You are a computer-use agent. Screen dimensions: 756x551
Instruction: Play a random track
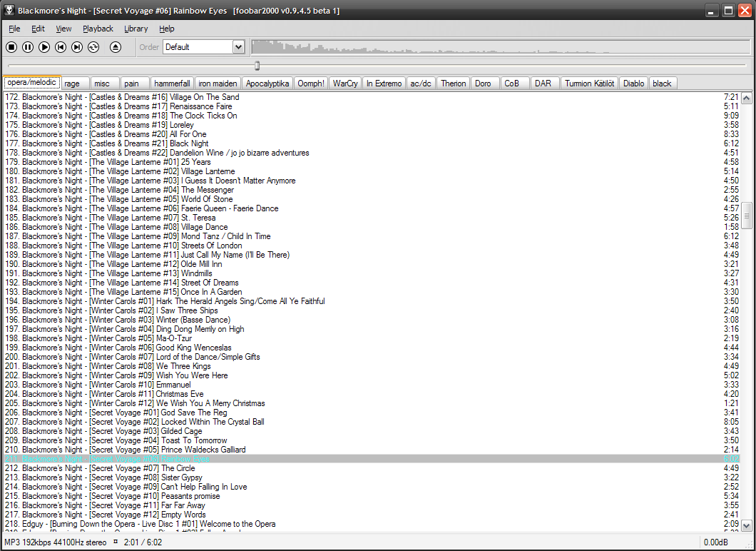tap(93, 47)
